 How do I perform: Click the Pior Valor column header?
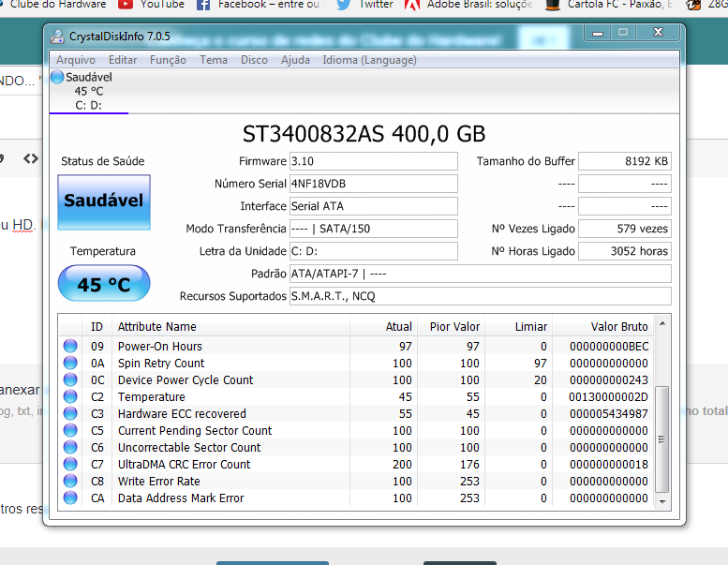pos(451,326)
